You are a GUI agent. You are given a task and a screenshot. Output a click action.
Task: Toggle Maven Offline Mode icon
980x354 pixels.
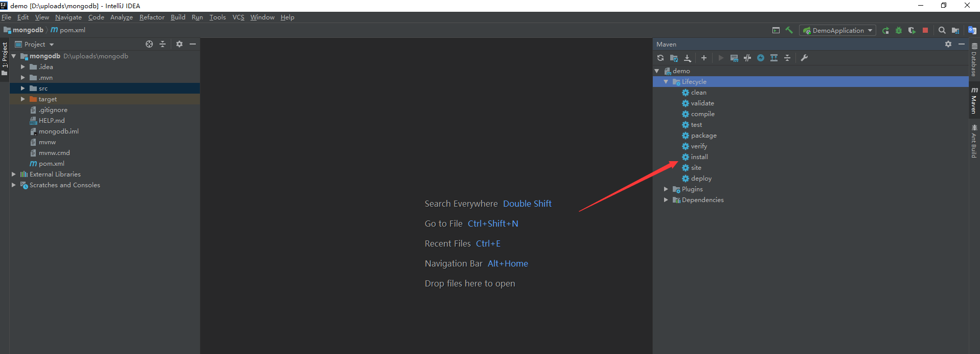(747, 58)
